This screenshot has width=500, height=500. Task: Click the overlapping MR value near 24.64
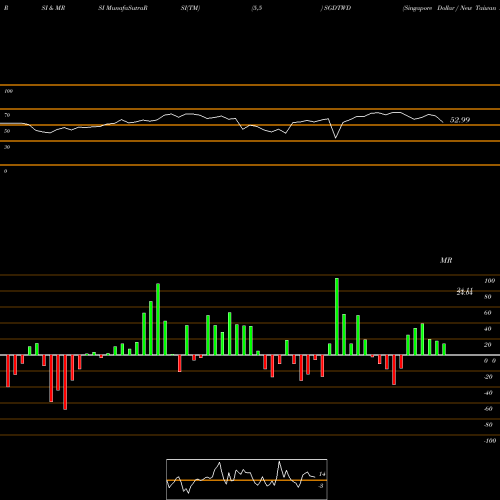click(x=465, y=292)
